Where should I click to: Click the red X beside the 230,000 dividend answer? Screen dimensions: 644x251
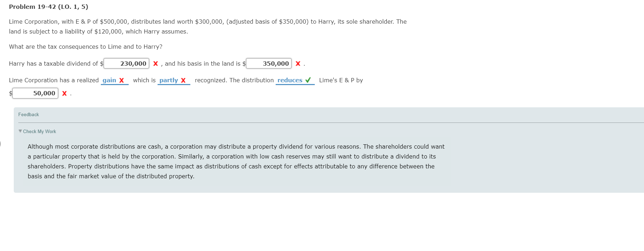pyautogui.click(x=155, y=64)
